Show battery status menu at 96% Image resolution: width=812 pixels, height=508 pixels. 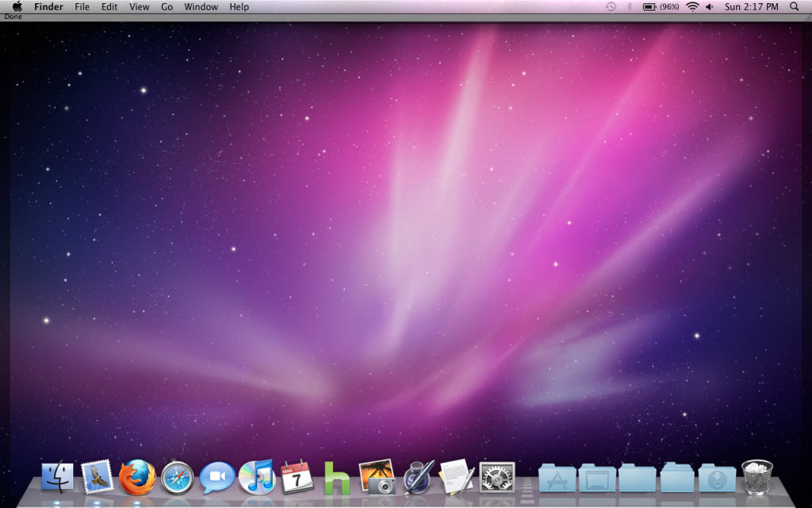(x=661, y=6)
